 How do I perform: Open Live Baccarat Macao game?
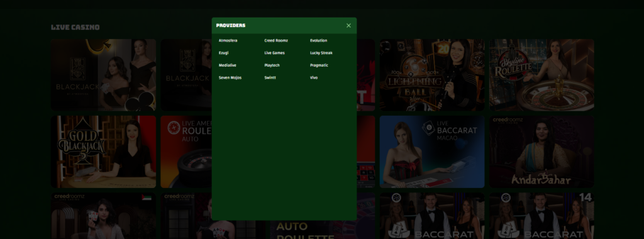point(431,152)
